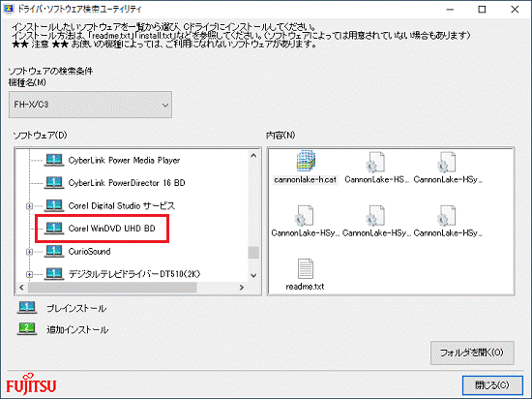532x399 pixels.
Task: Click the Corel WinDVD UHD BD laptop icon
Action: (54, 229)
